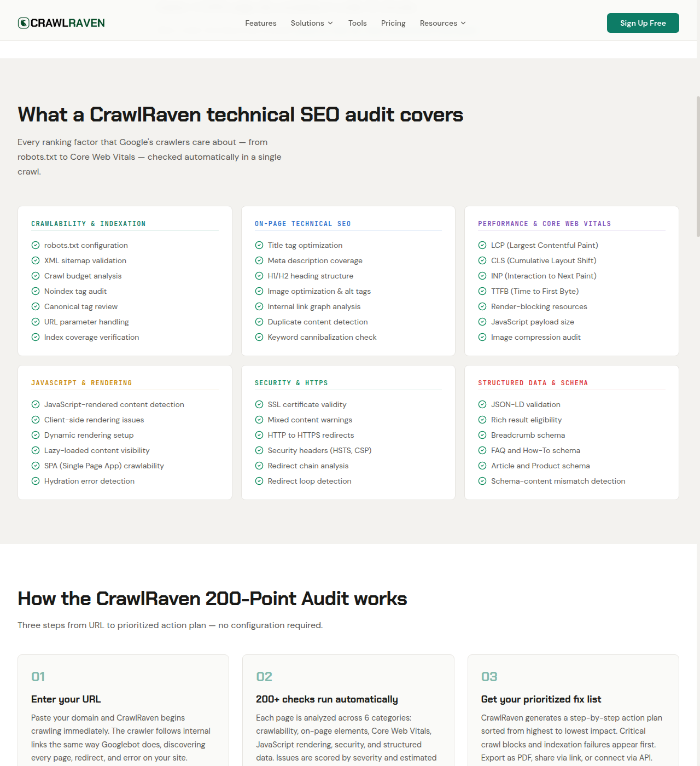Click 'Image optimization & alt tags' text

319,291
